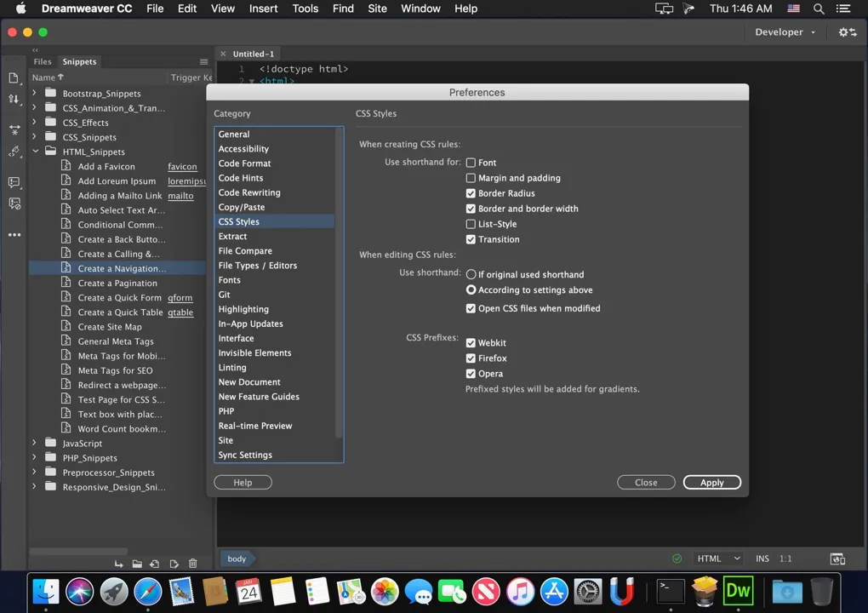868x613 pixels.
Task: Uncheck the Firefox prefix checkbox
Action: tap(471, 358)
